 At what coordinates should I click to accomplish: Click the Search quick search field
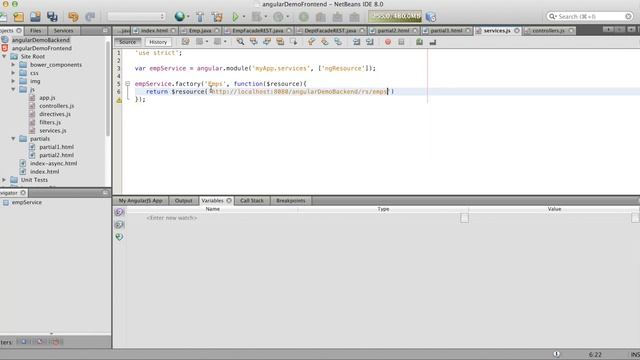(590, 16)
